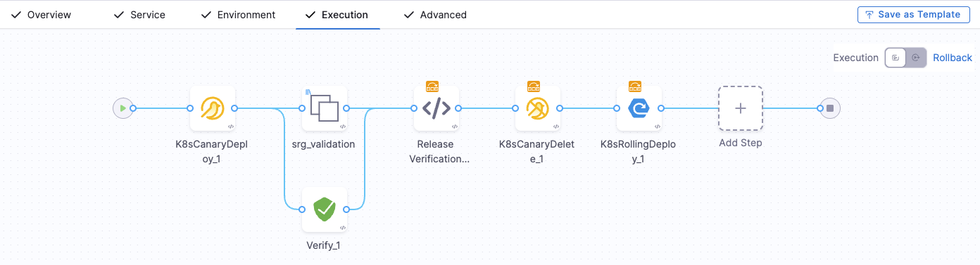Select the K8sRollingDeploy_1 step node
The width and height of the screenshot is (980, 265).
coord(639,108)
